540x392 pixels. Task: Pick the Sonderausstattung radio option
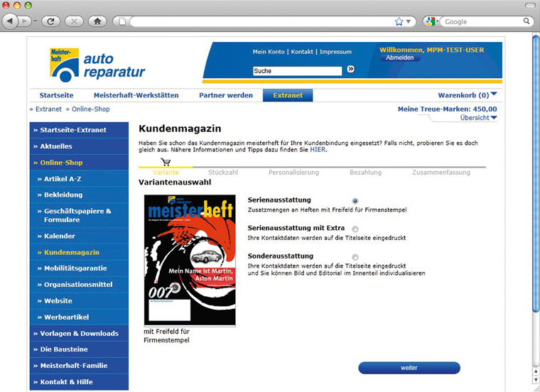point(355,257)
